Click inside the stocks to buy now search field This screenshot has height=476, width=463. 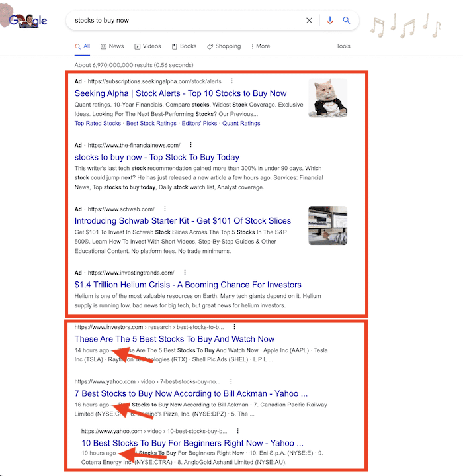tap(185, 21)
